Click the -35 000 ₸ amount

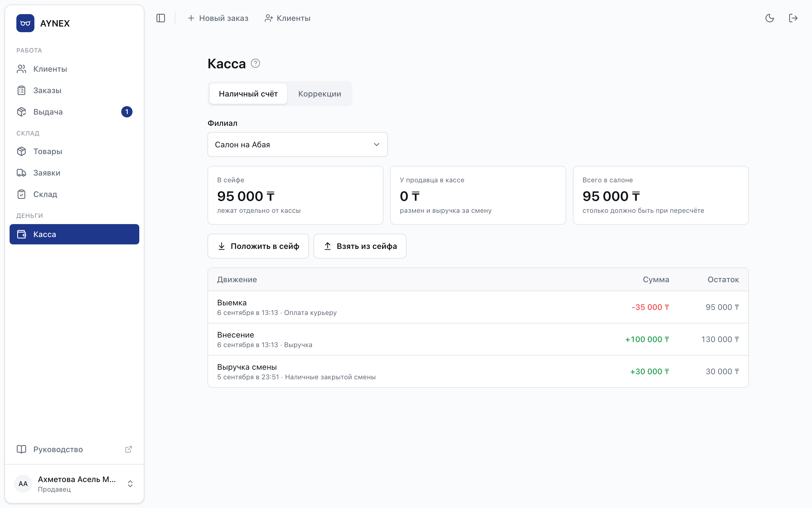(650, 307)
